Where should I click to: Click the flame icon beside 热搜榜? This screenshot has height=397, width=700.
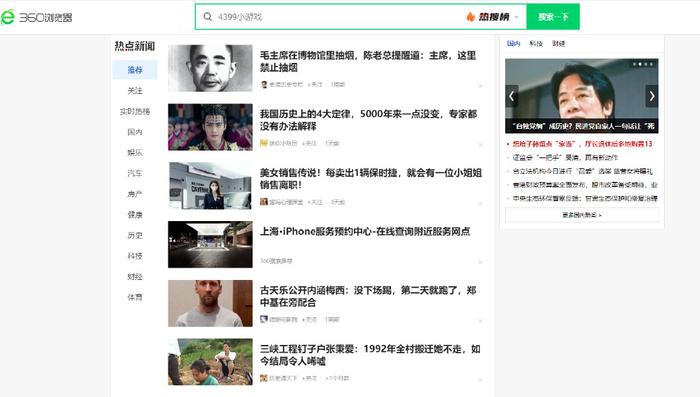tap(471, 17)
